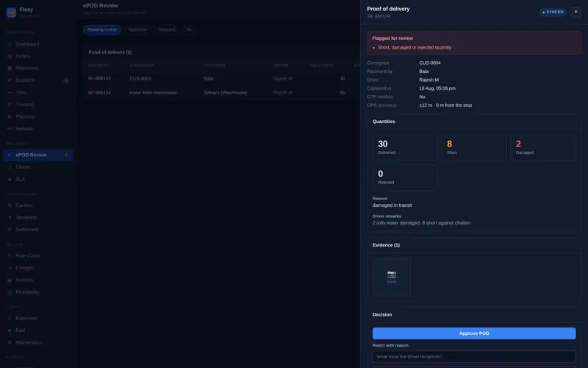This screenshot has height=368, width=588.
Task: Open Dashboard via its sidebar icon
Action: (10, 44)
